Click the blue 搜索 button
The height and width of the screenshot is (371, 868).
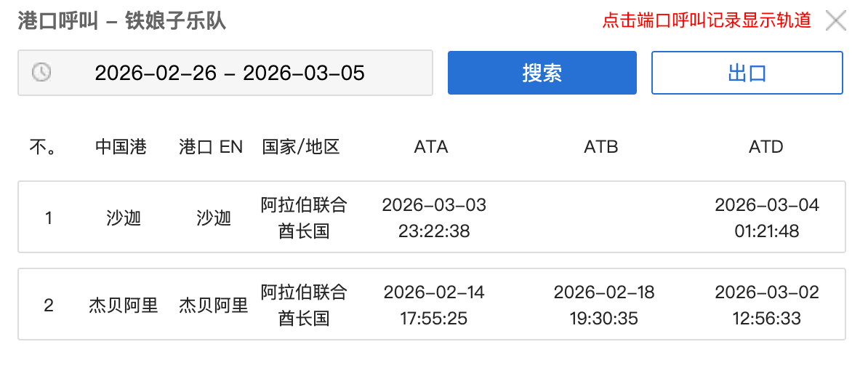(542, 73)
